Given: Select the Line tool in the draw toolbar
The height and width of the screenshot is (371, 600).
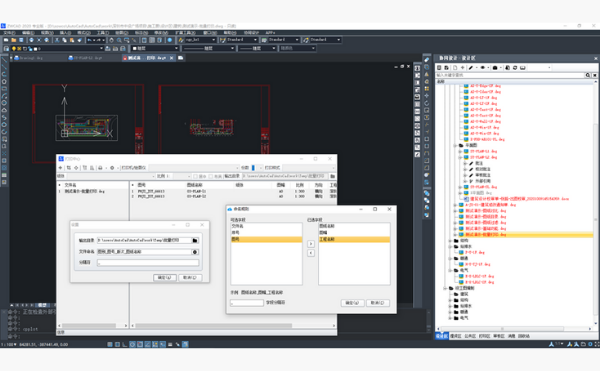Looking at the screenshot, I should click(x=4, y=60).
